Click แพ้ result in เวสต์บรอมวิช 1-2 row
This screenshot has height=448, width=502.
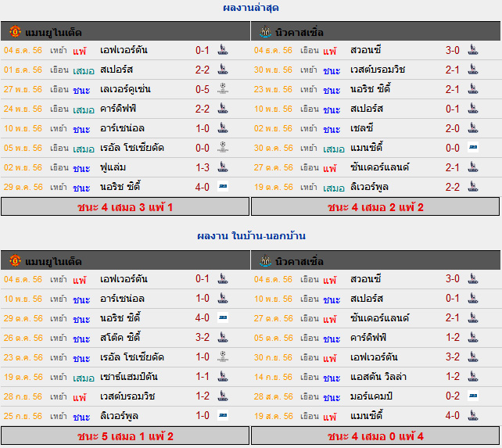(x=80, y=396)
